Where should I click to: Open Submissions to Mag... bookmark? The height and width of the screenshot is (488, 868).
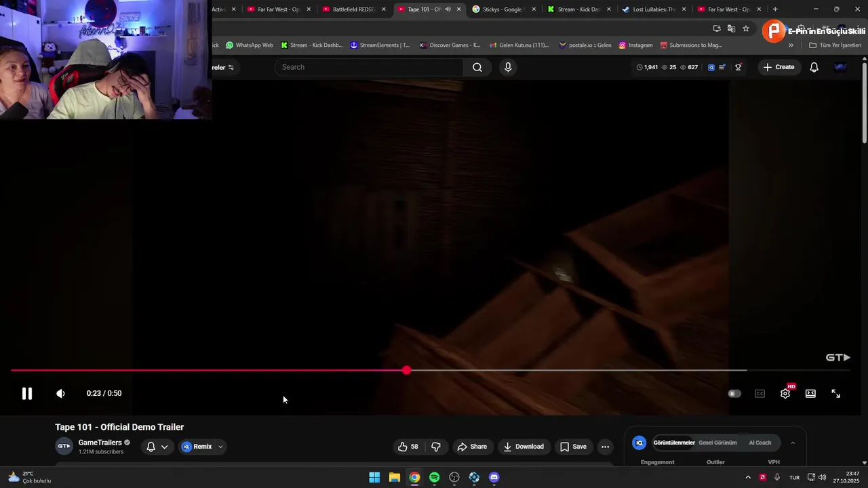[690, 45]
